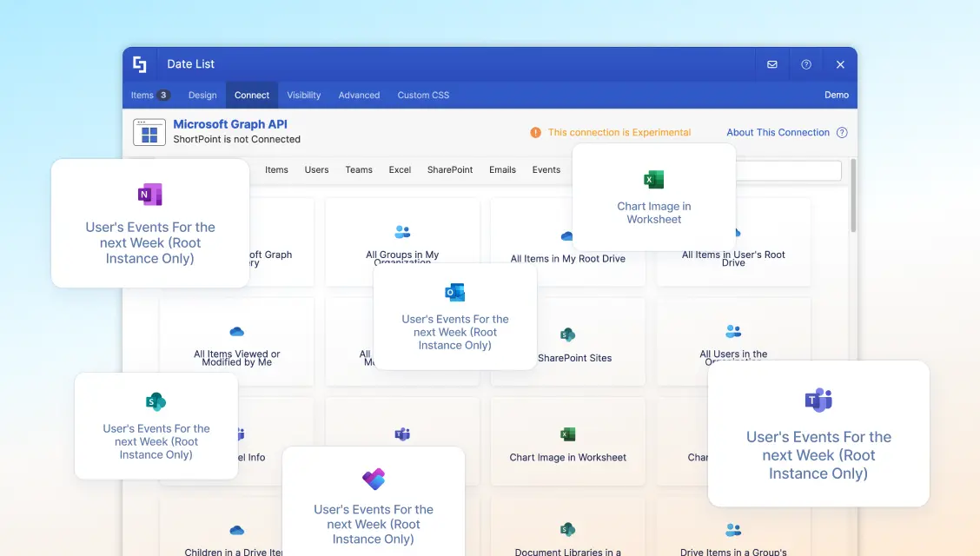This screenshot has width=980, height=556.
Task: Click the large Teams icon on floating card
Action: [818, 400]
